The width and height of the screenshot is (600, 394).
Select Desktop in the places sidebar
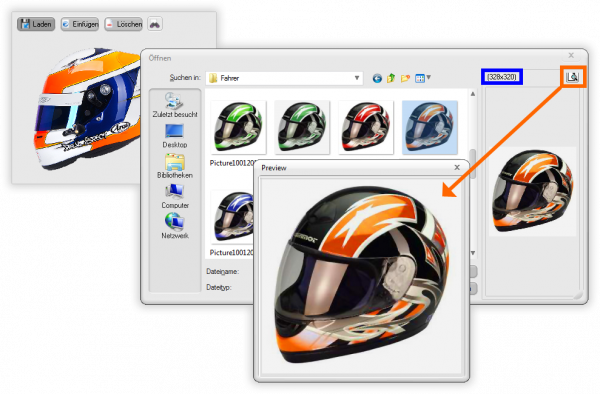click(175, 136)
